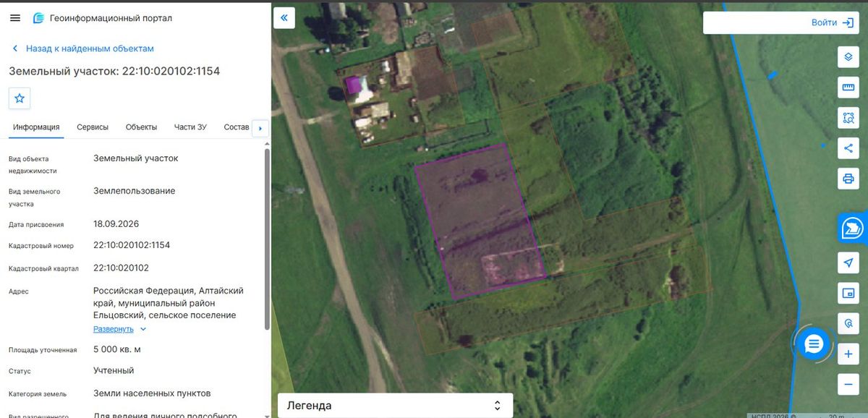Open the blue map assistant side tab
The image size is (868, 418).
(853, 228)
